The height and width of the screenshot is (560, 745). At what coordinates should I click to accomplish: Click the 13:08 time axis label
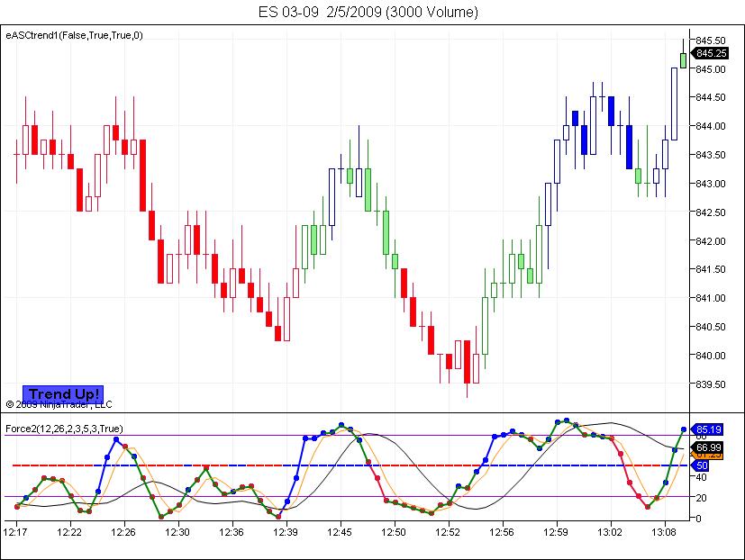coord(664,532)
